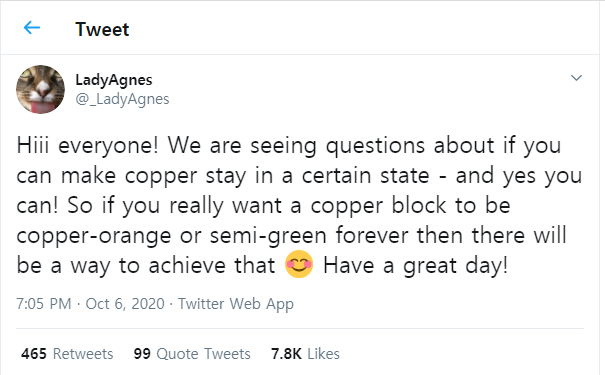The height and width of the screenshot is (375, 605).
Task: View the 465 Retweets list
Action: tap(67, 354)
